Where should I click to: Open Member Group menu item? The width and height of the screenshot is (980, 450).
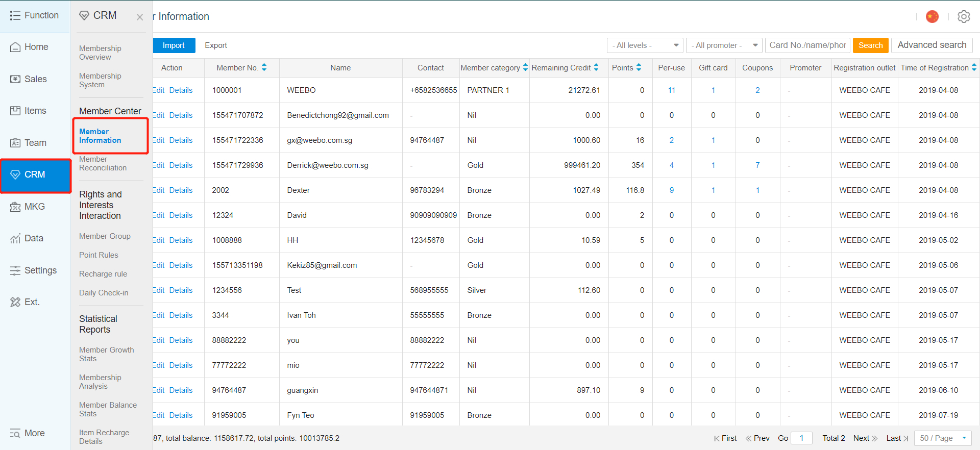pos(105,236)
